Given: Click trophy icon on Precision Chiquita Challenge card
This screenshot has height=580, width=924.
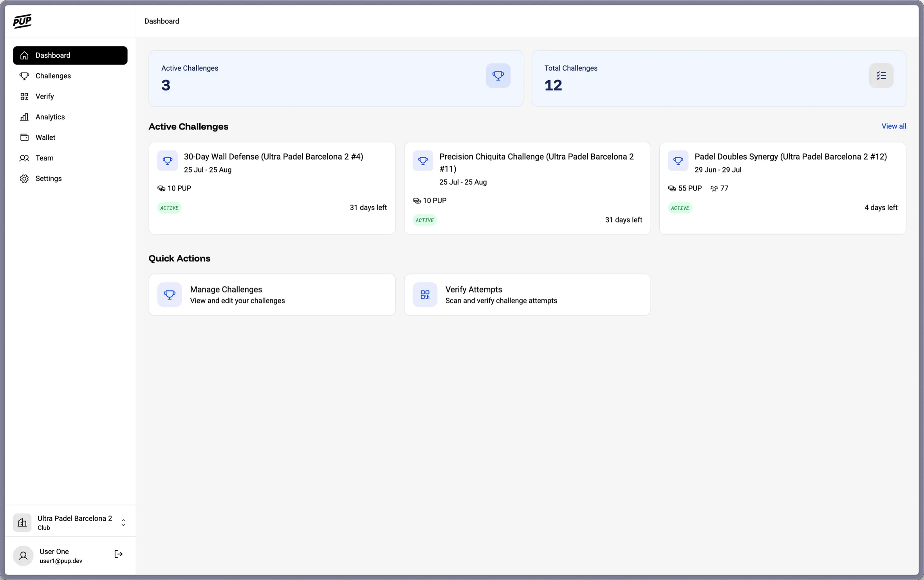Looking at the screenshot, I should point(423,161).
